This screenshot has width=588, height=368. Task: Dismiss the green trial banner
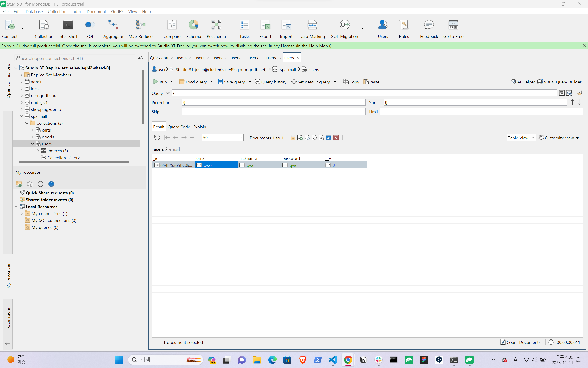coord(584,46)
